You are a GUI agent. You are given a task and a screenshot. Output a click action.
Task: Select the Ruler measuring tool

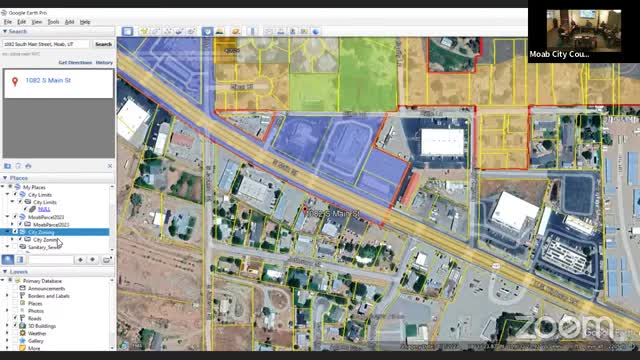click(x=252, y=31)
